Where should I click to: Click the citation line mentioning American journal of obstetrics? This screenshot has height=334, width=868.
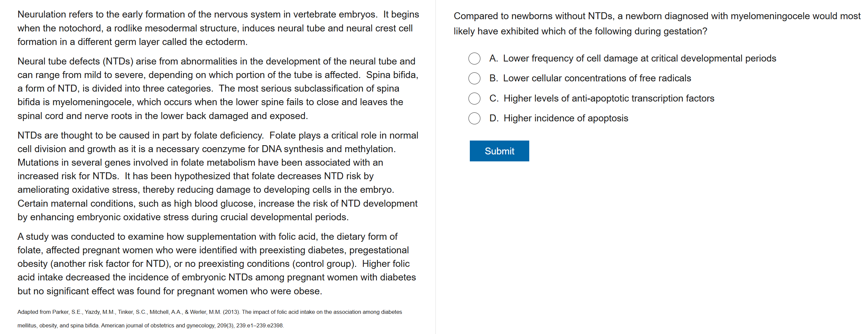pyautogui.click(x=151, y=325)
